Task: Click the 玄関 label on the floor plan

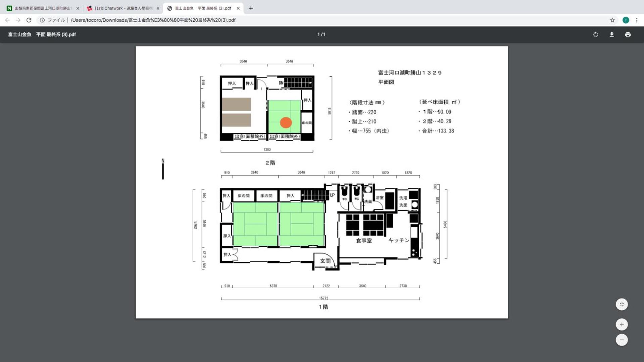Action: (325, 261)
